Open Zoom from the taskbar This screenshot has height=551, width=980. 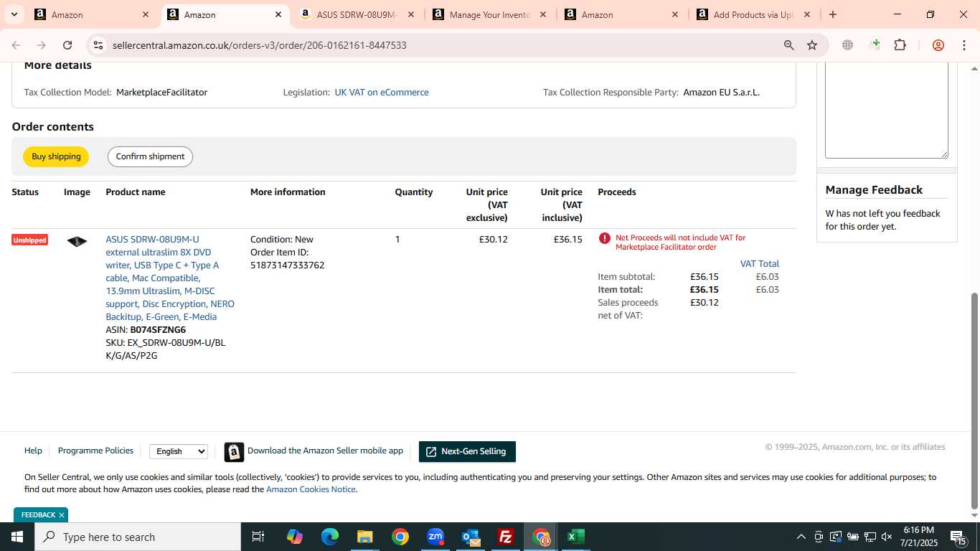pyautogui.click(x=435, y=537)
